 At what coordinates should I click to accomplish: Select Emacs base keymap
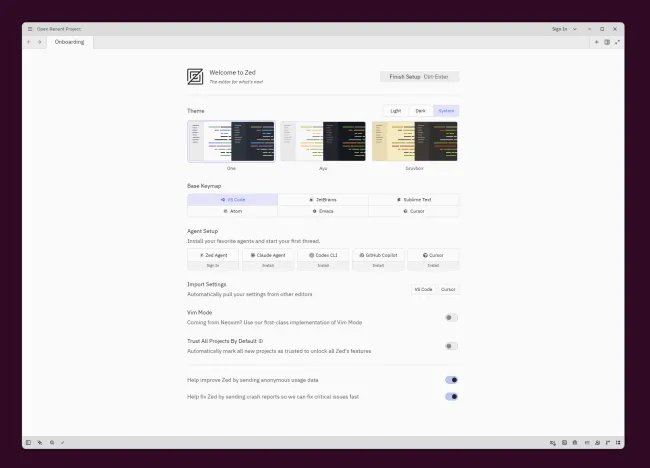click(323, 211)
